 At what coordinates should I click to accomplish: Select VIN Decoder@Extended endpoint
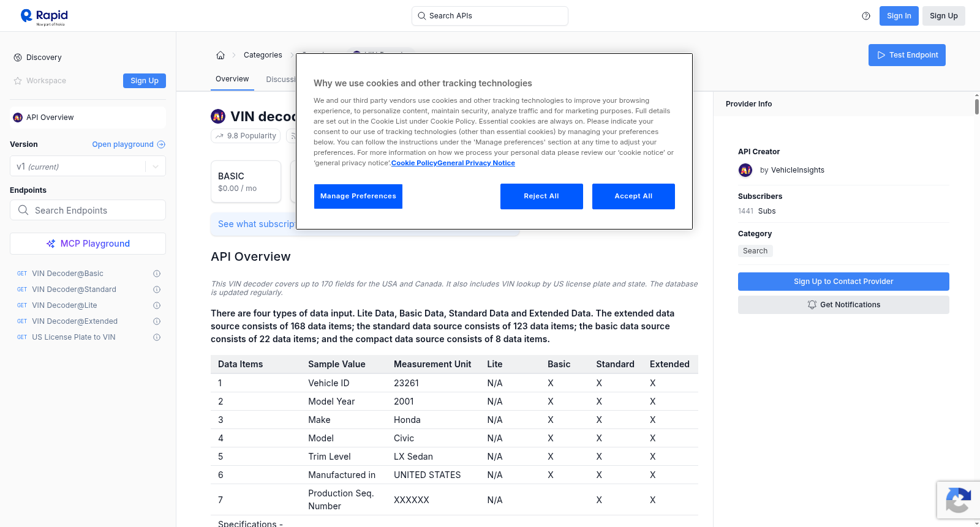pyautogui.click(x=75, y=321)
